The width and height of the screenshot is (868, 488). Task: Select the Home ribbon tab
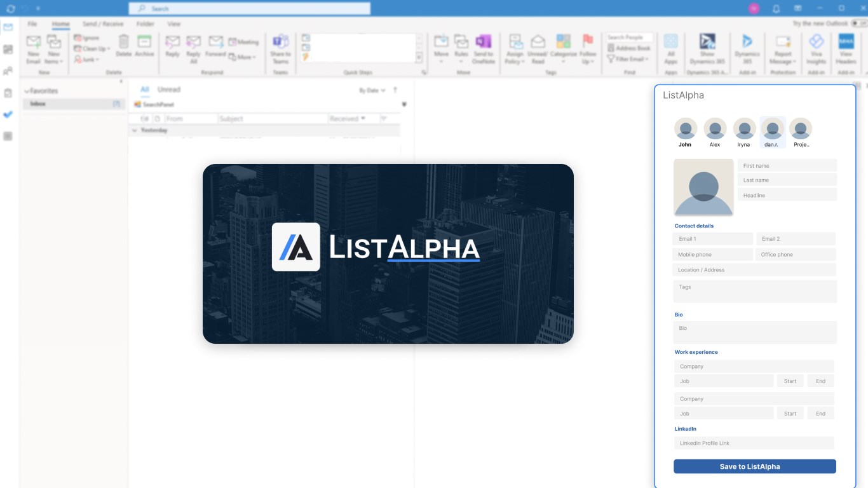[x=60, y=24]
